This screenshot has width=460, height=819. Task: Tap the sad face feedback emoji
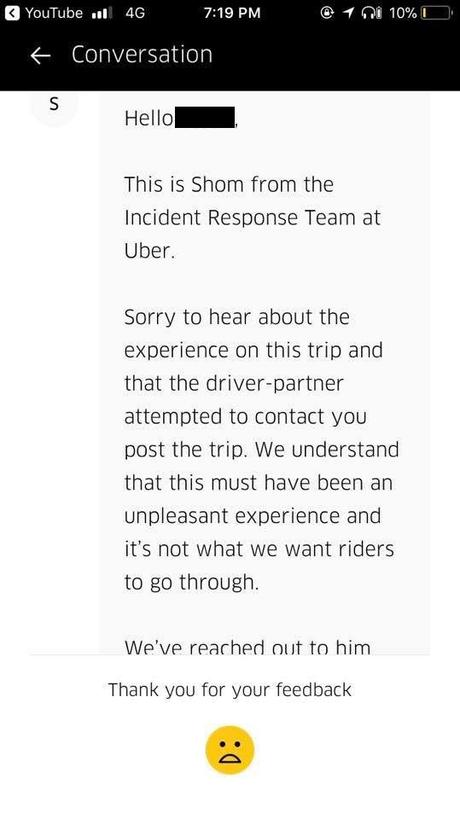(x=230, y=750)
